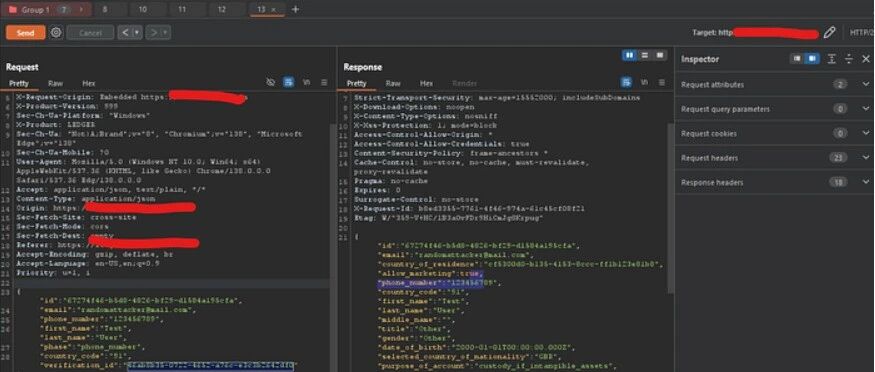Switch to Repeater tab 11
Image resolution: width=875 pixels, height=372 pixels.
182,9
